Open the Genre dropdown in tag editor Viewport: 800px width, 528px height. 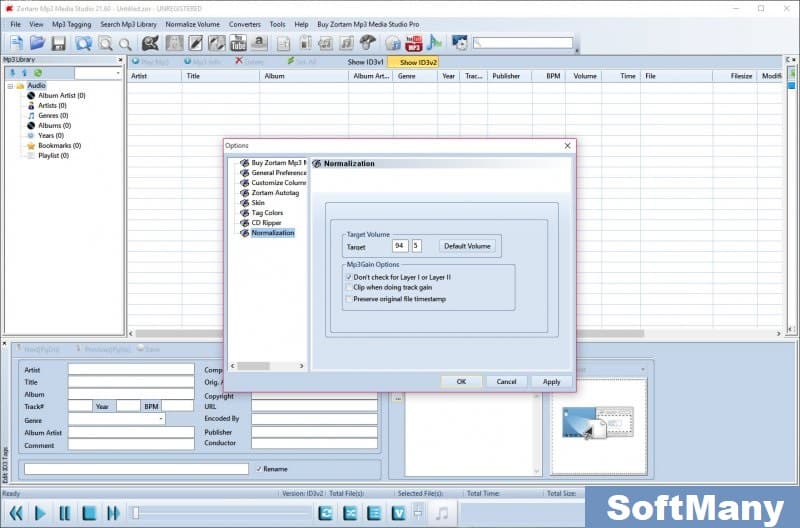coord(161,419)
